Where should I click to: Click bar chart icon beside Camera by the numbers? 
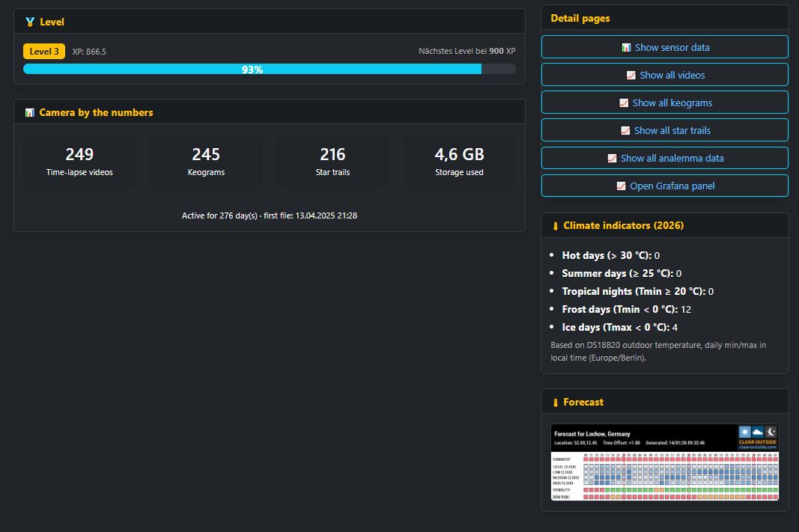[30, 113]
